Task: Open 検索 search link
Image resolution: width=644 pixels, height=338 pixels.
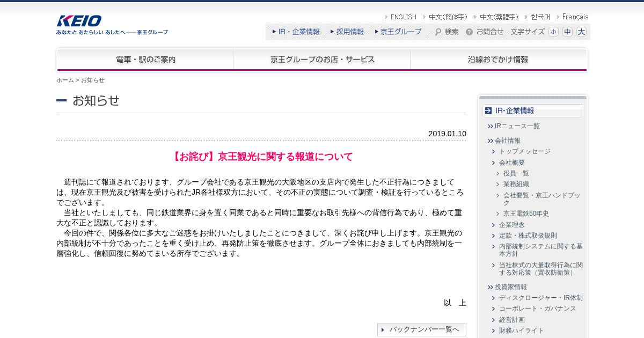Action: 451,32
